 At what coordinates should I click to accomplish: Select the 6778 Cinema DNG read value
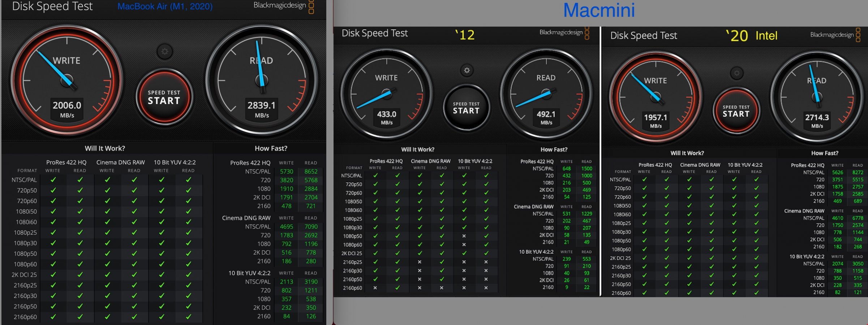pos(858,218)
